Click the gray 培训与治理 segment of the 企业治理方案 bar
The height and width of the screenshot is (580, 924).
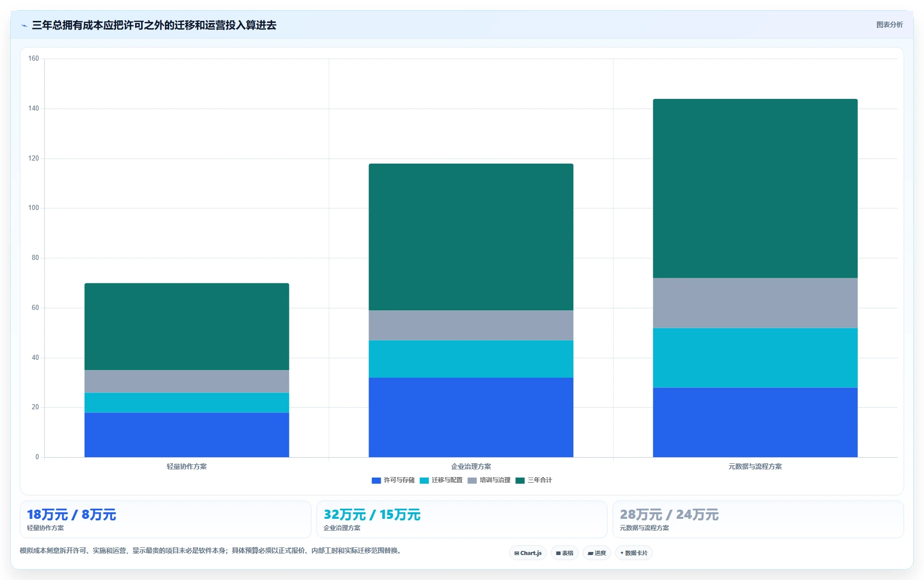point(471,326)
